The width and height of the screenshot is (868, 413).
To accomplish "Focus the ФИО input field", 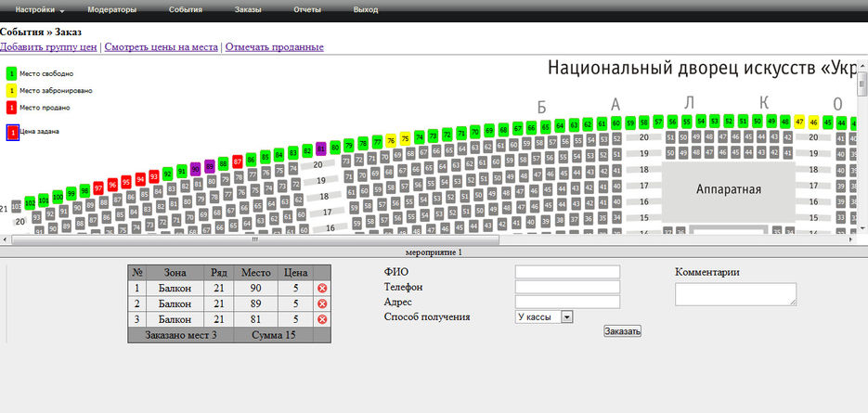I will tap(566, 272).
